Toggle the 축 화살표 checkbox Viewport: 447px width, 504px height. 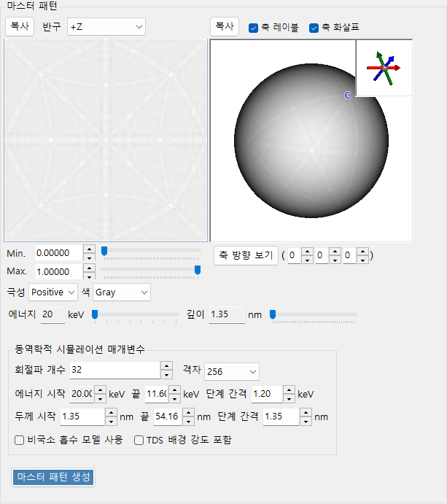[x=314, y=28]
